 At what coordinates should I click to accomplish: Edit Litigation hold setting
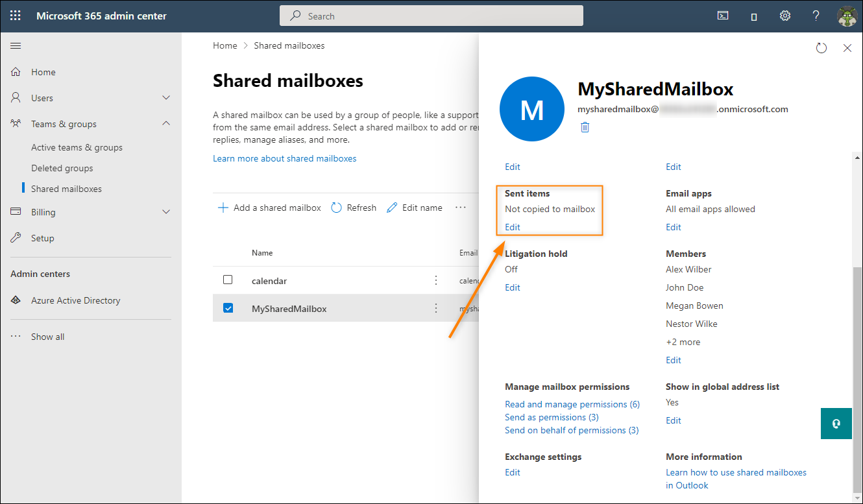tap(513, 287)
